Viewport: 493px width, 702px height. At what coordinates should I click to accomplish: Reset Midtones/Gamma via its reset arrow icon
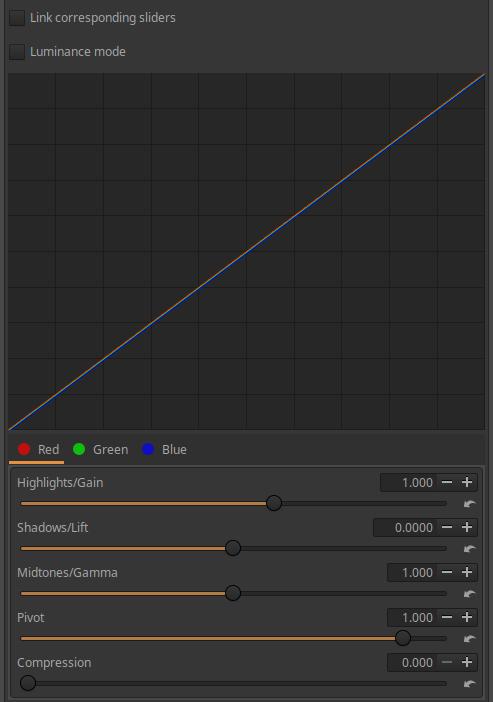(x=469, y=594)
